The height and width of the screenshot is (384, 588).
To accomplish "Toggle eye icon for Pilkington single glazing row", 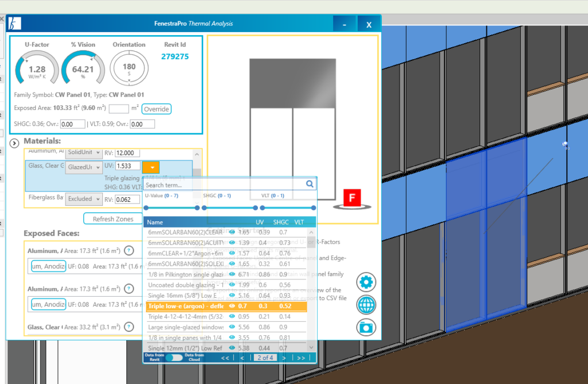I will click(232, 274).
